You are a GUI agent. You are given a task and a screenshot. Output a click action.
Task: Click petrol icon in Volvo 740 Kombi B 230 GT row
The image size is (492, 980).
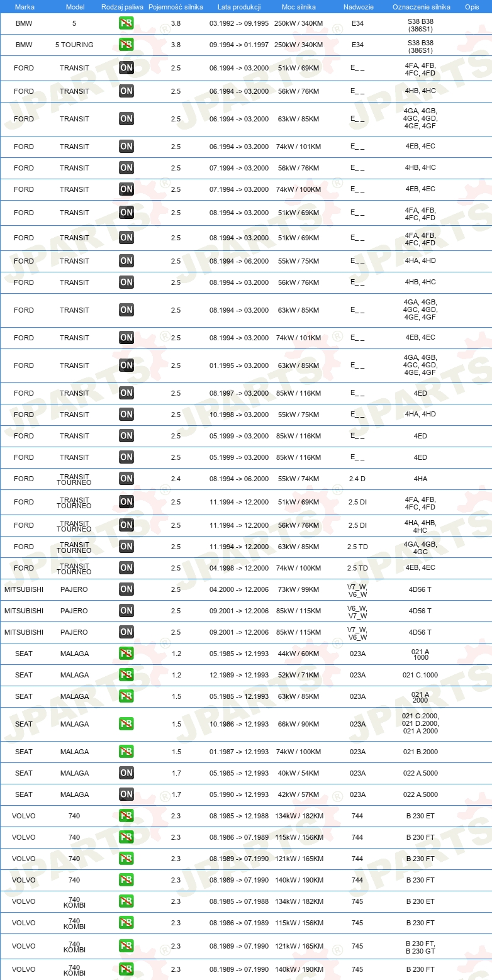pos(126,946)
